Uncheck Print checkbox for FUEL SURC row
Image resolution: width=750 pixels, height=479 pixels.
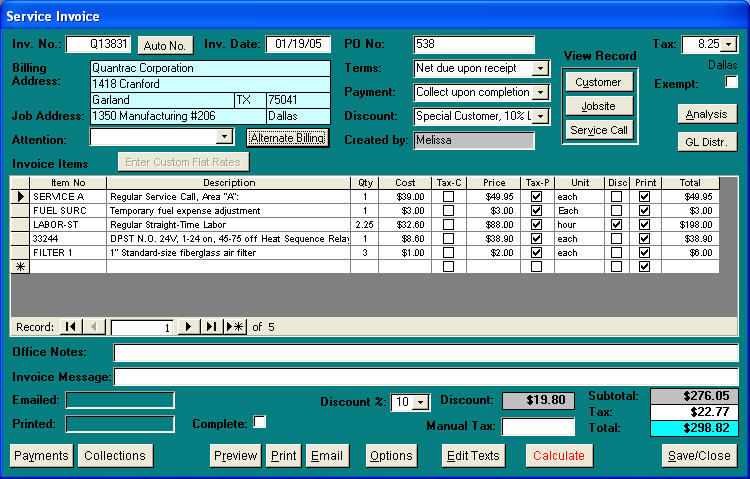click(x=644, y=211)
